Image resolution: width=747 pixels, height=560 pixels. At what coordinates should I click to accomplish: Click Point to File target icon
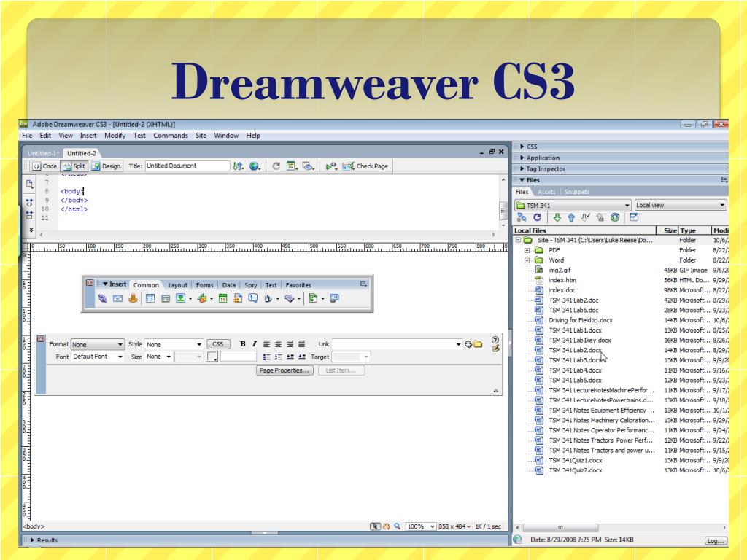468,344
